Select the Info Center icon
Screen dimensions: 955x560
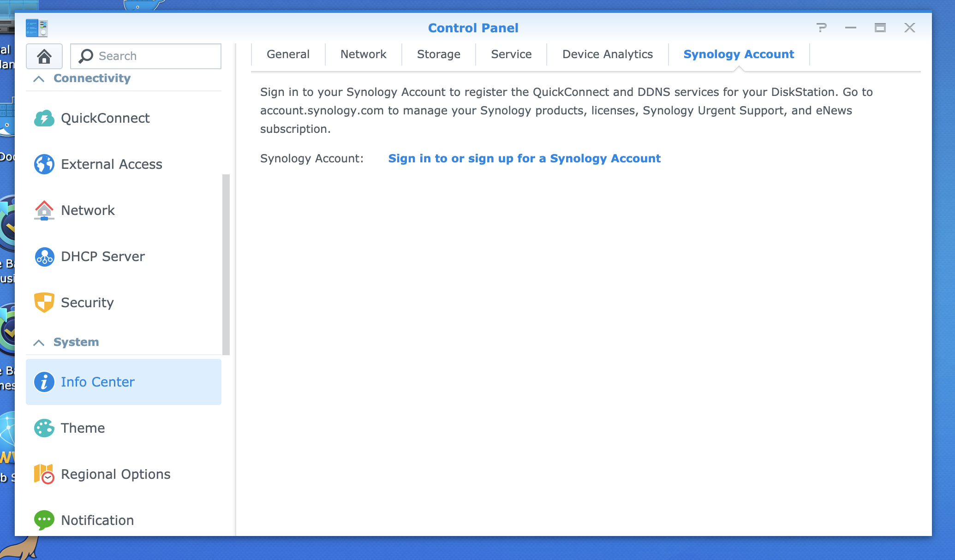coord(44,381)
